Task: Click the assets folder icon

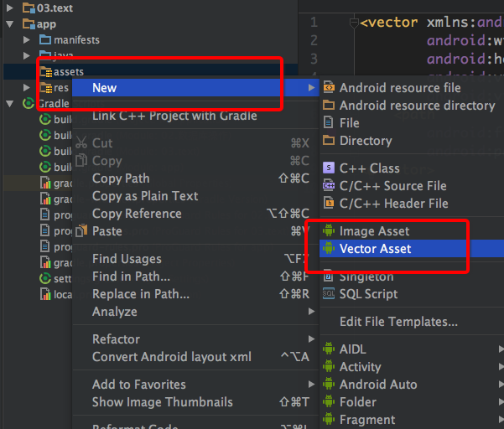Action: coord(46,71)
